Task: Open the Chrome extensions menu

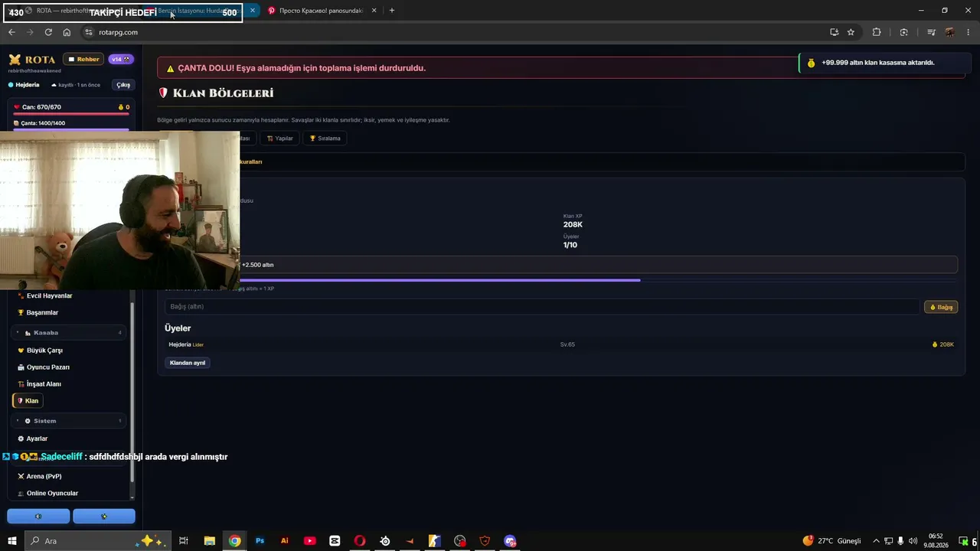Action: pyautogui.click(x=877, y=32)
